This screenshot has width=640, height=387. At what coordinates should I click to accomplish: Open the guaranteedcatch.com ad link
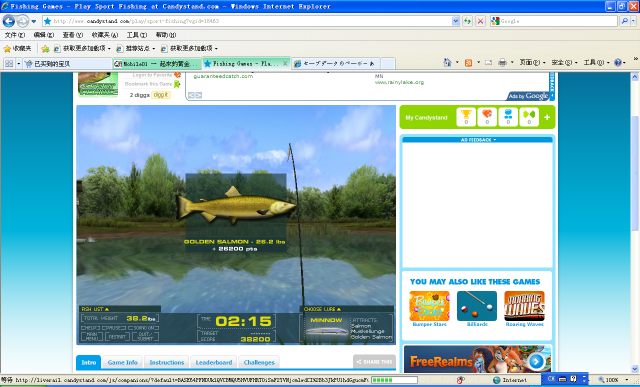223,76
